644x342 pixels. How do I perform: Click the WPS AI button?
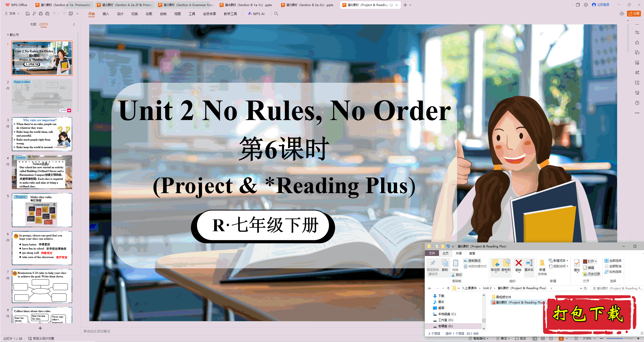click(x=256, y=14)
